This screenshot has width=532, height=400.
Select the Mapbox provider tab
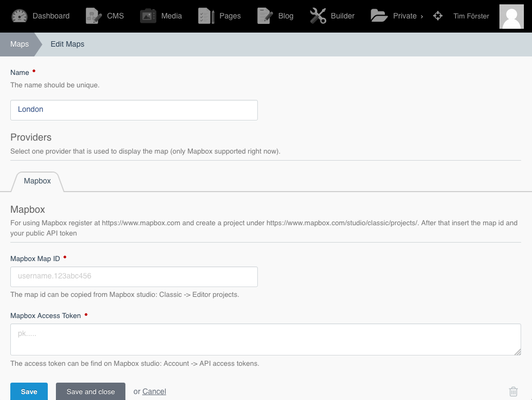37,181
